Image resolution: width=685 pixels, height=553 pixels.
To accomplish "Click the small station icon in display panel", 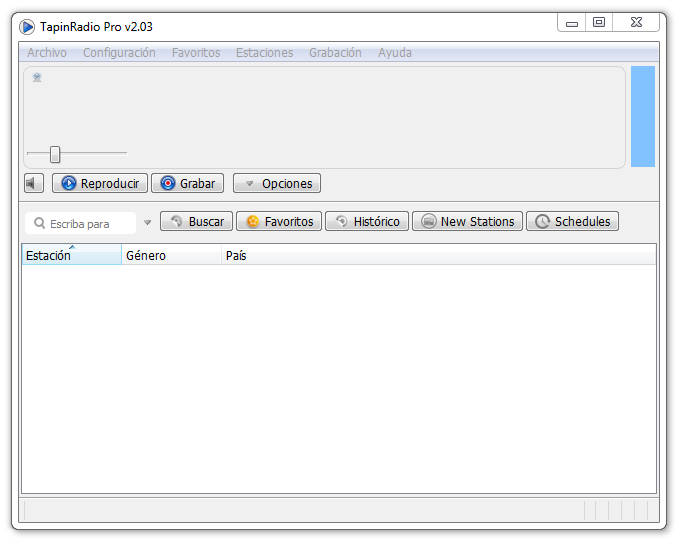I will [x=37, y=78].
